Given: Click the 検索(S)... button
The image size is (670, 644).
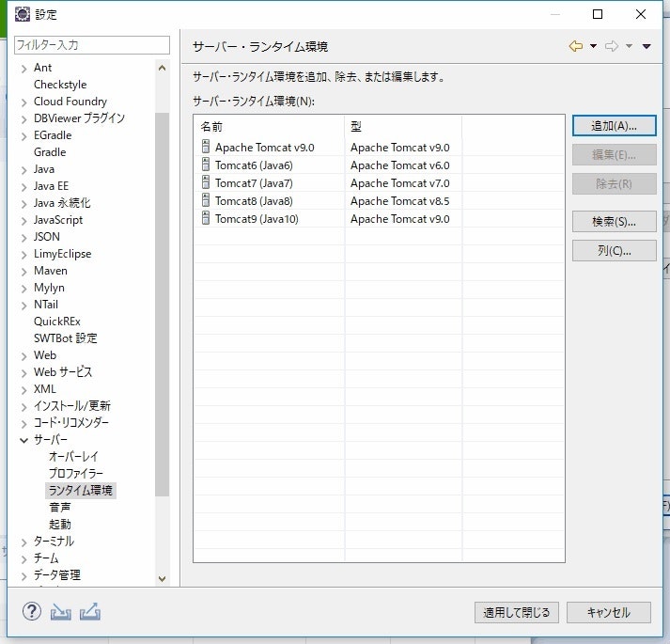Looking at the screenshot, I should (614, 222).
